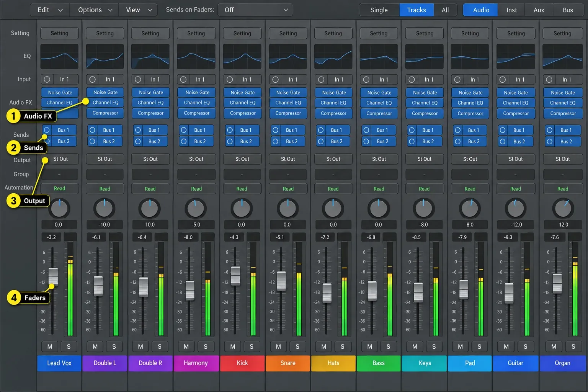588x392 pixels.
Task: Switch mixer to Tracks view
Action: click(416, 10)
